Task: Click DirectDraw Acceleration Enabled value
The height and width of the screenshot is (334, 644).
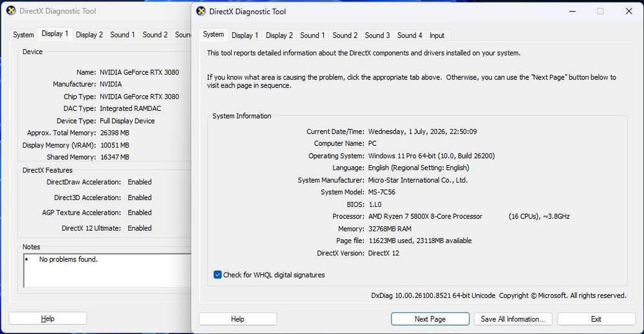Action: 140,182
